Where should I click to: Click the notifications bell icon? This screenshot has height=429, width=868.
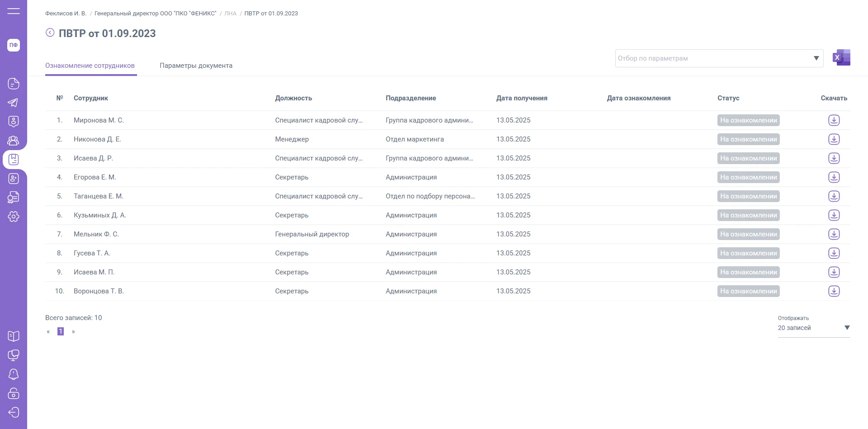tap(14, 374)
